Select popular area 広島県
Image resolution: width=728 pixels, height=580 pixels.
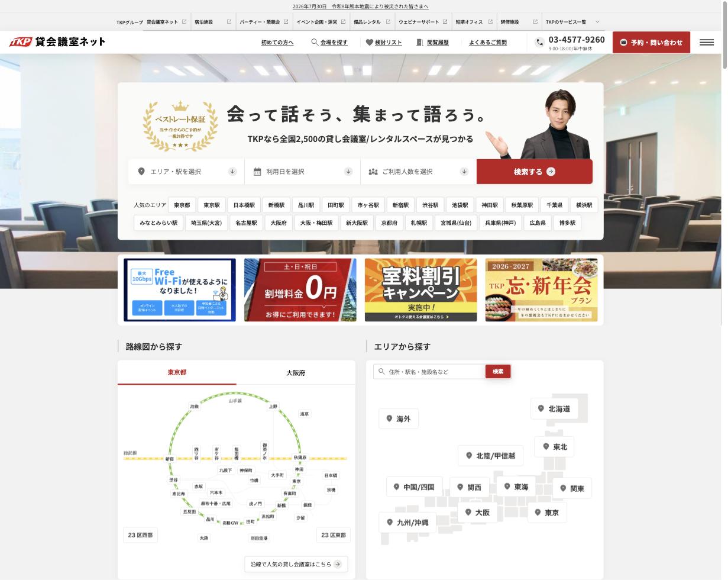point(538,223)
